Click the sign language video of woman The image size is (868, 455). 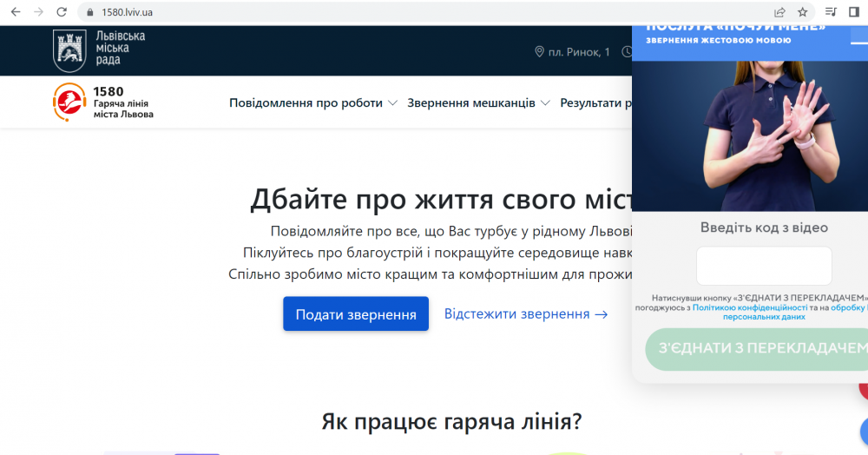click(750, 135)
